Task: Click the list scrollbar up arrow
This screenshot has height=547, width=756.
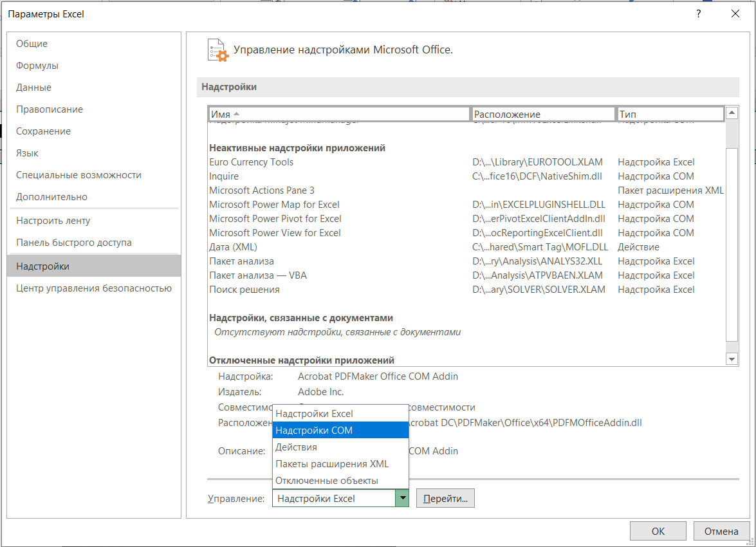Action: (732, 113)
